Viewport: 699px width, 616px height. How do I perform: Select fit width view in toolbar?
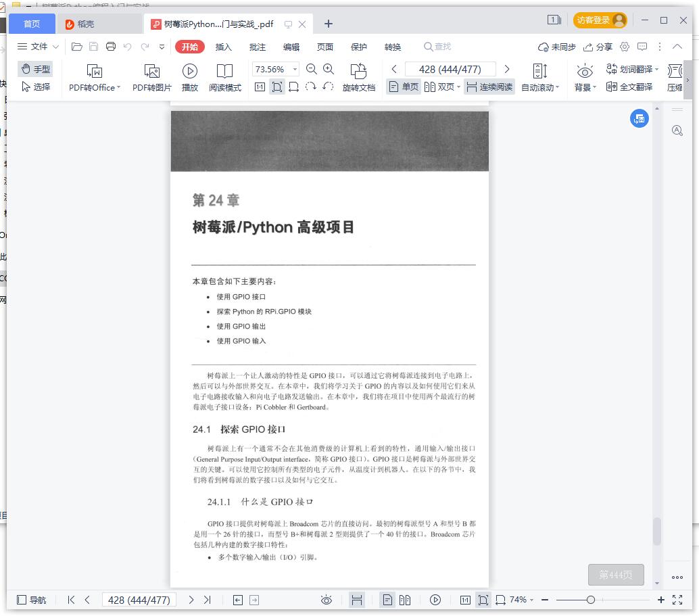point(294,87)
